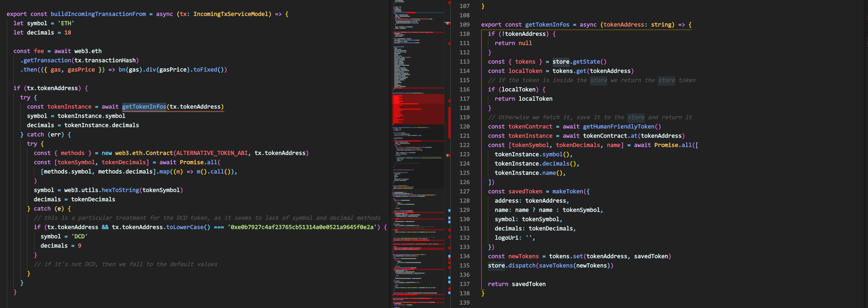
Task: Click the getTransaction method call
Action: [47, 60]
